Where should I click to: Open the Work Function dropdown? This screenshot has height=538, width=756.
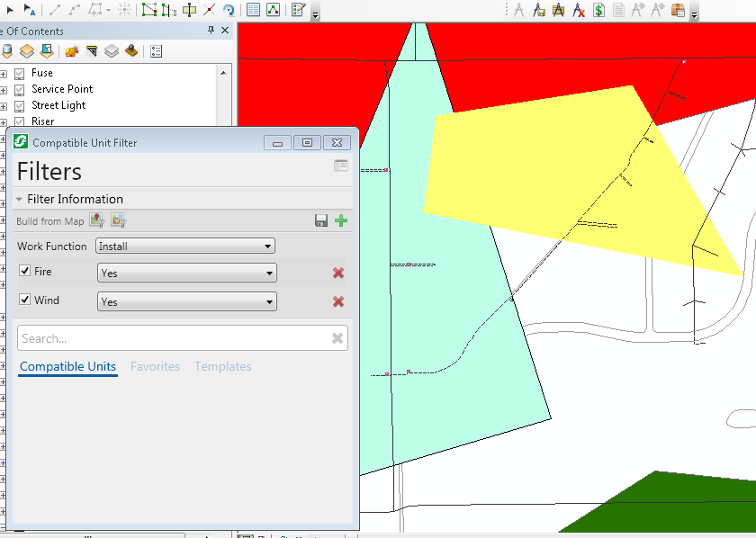point(185,247)
